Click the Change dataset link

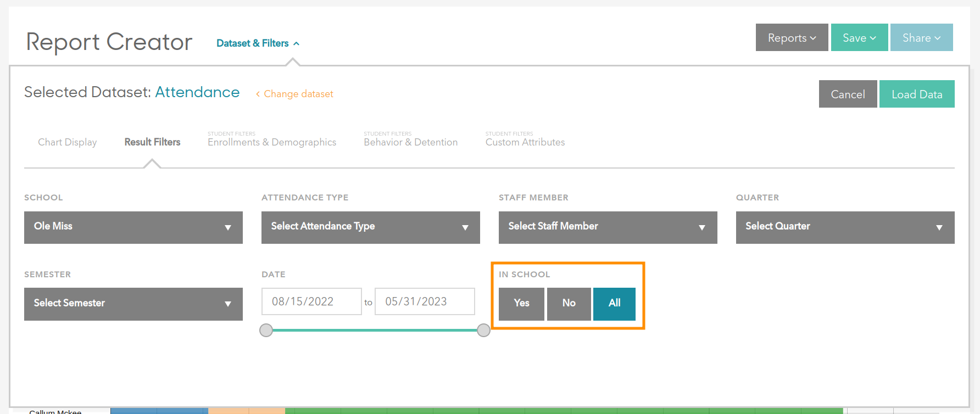pos(295,94)
